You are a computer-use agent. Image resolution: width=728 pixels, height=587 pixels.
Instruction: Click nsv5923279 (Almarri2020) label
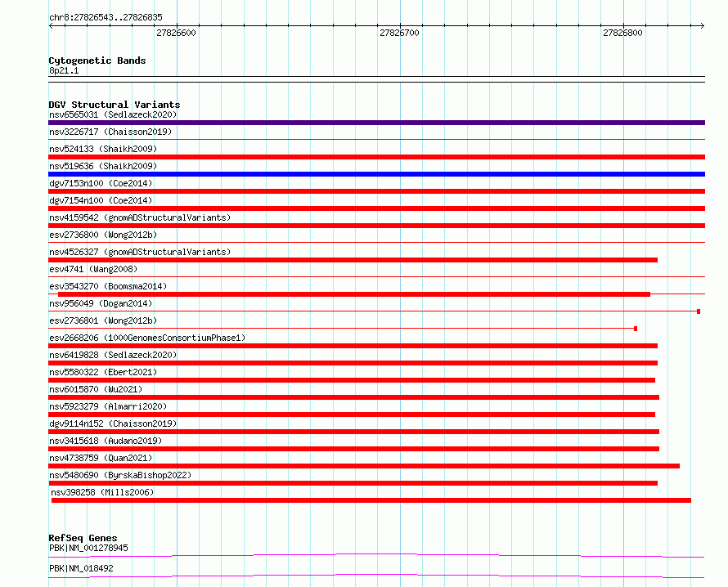point(108,406)
